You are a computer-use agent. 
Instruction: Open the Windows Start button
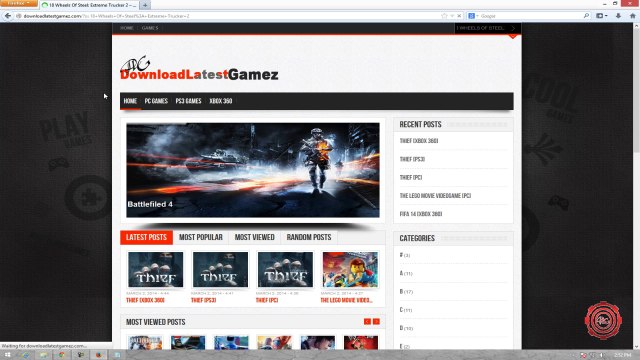[7, 355]
